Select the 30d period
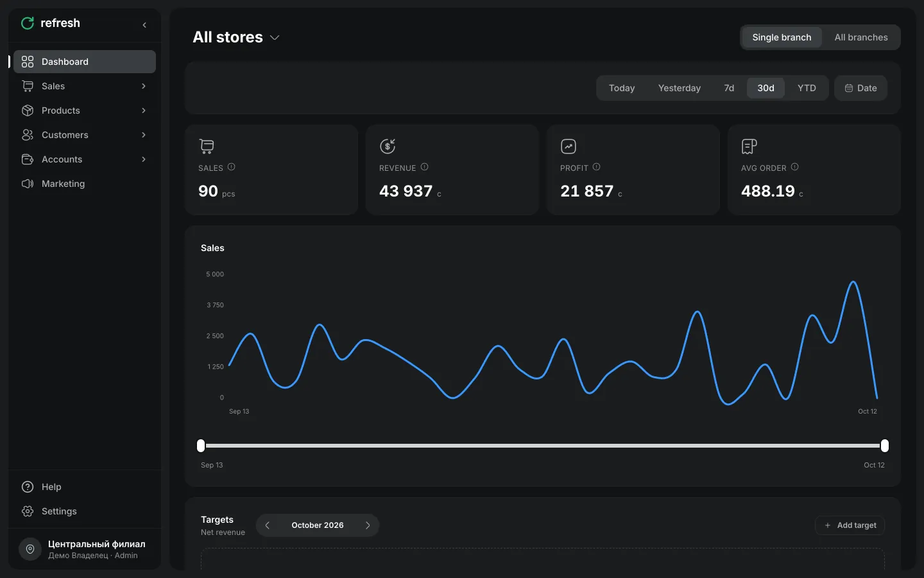 tap(766, 88)
